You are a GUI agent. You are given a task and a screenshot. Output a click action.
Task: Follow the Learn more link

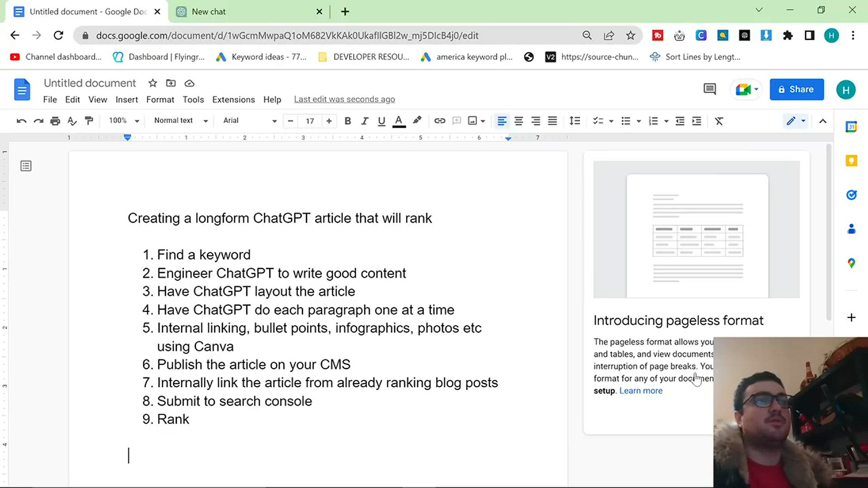coord(641,391)
